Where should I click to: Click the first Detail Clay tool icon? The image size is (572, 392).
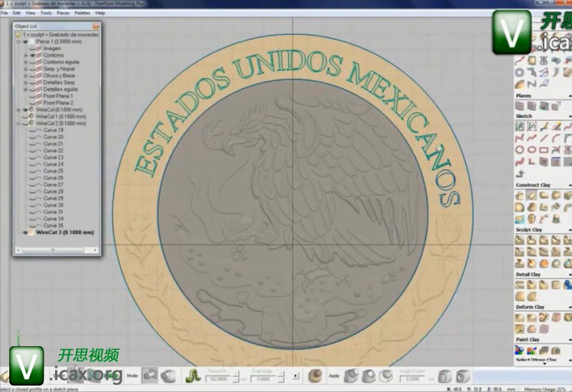[x=520, y=285]
